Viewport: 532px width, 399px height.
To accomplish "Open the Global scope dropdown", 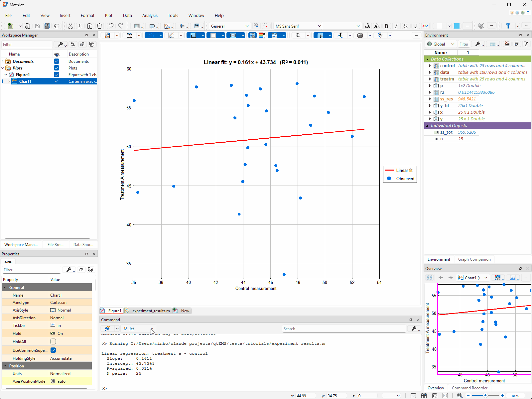I will pyautogui.click(x=441, y=44).
